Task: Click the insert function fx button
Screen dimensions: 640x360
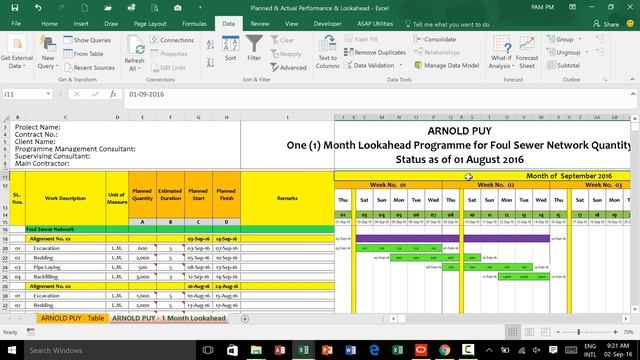Action: coord(113,94)
